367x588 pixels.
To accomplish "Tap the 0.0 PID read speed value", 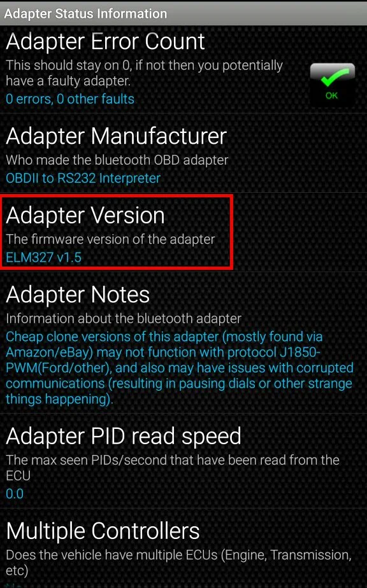I will point(15,494).
